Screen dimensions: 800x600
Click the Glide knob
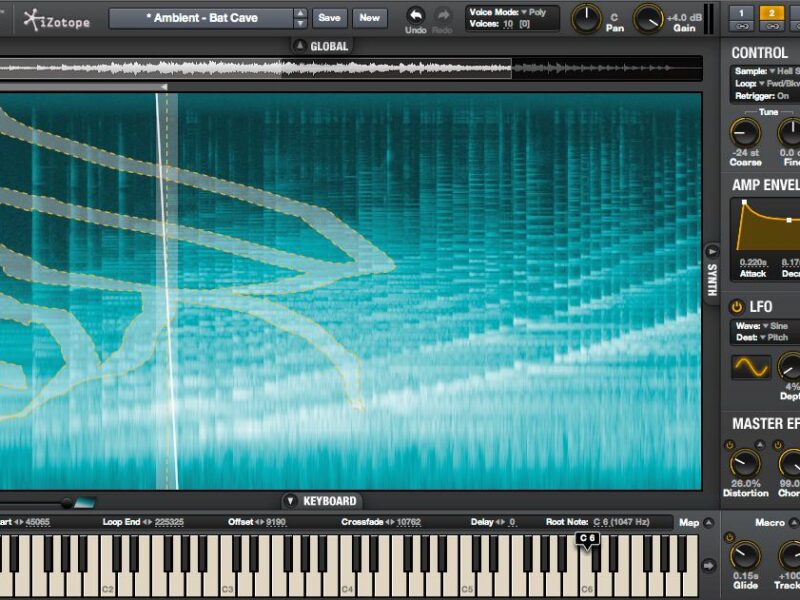click(743, 556)
